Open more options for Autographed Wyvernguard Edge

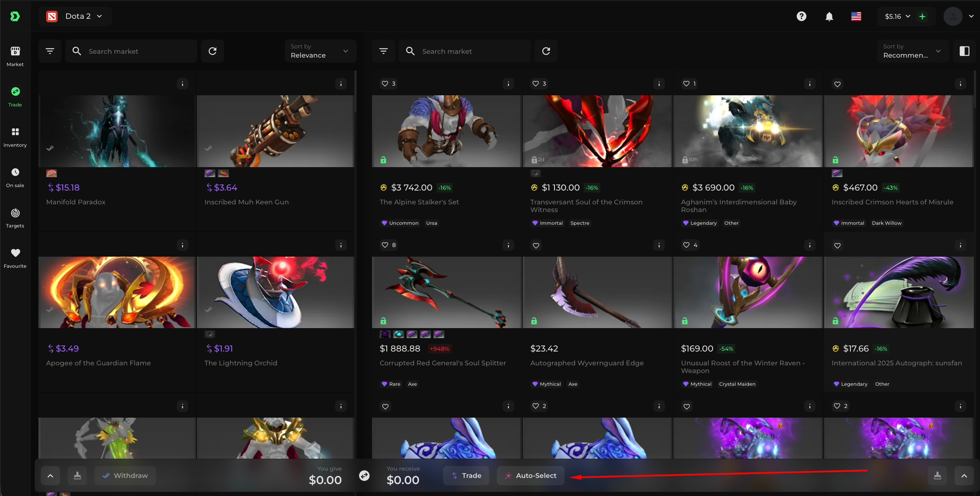659,245
